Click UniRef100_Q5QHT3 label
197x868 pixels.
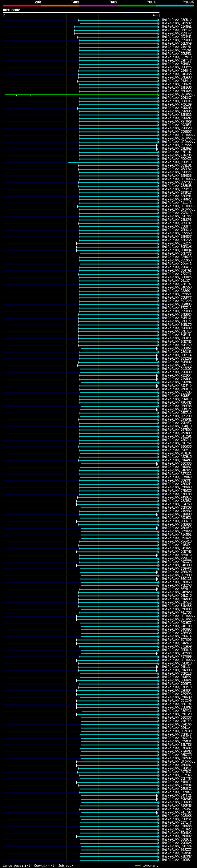tap(176, 389)
